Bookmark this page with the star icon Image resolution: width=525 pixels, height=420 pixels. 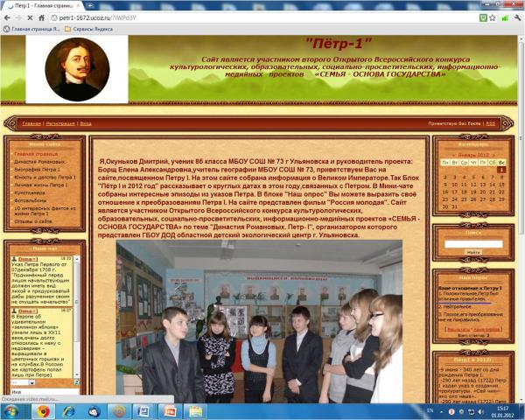(x=492, y=17)
